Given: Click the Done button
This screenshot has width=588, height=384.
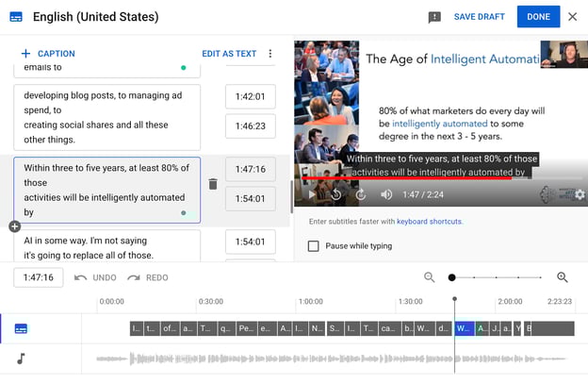Looking at the screenshot, I should tap(538, 17).
